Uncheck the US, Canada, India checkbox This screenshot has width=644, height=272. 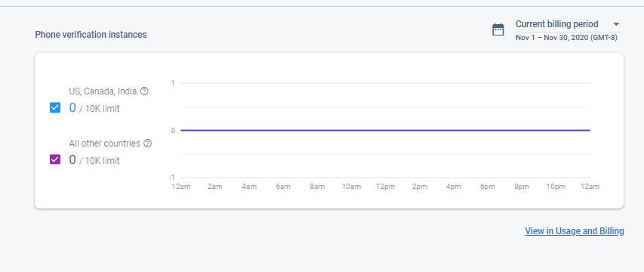(55, 107)
